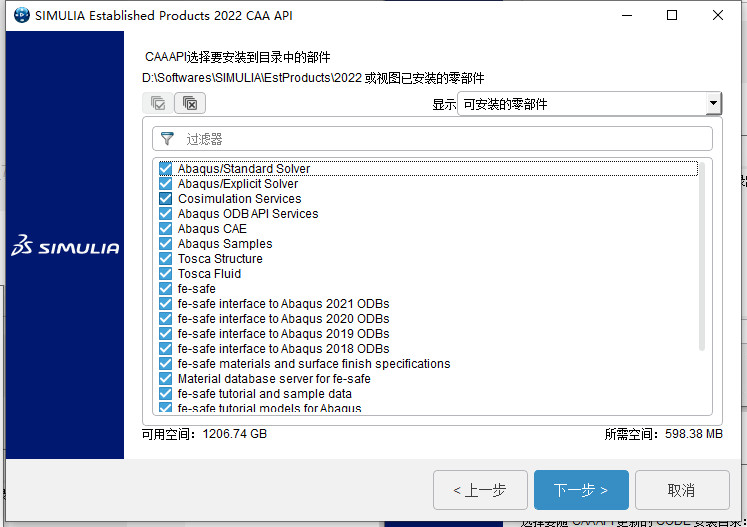Toggle Abaqus Samples checkbox

[165, 243]
